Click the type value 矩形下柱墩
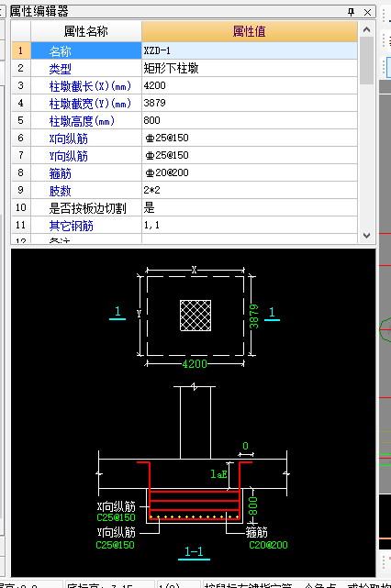This screenshot has width=391, height=588. [250, 68]
